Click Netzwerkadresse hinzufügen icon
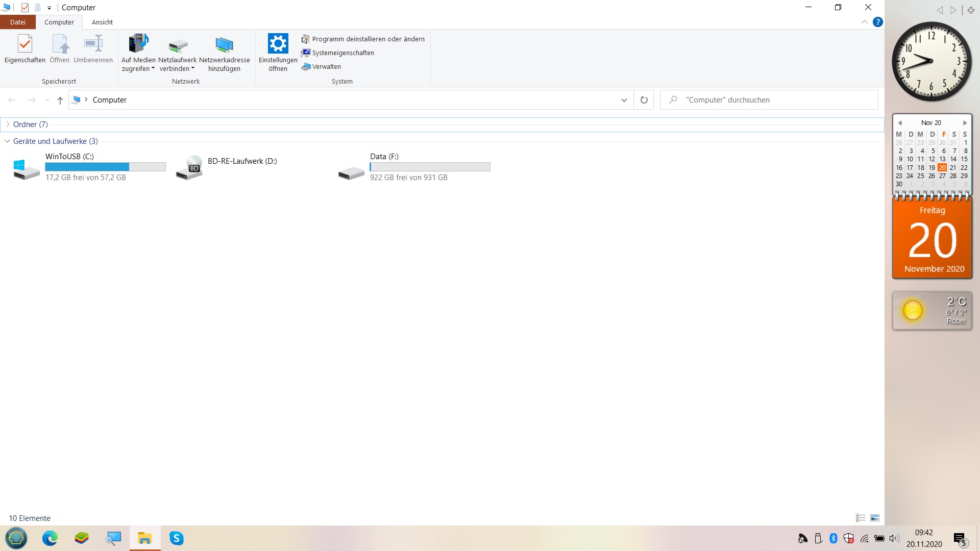The height and width of the screenshot is (551, 980). pos(224,44)
